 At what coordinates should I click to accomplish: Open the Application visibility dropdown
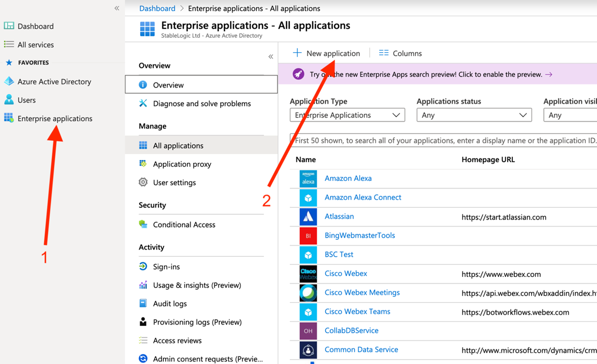tap(570, 115)
